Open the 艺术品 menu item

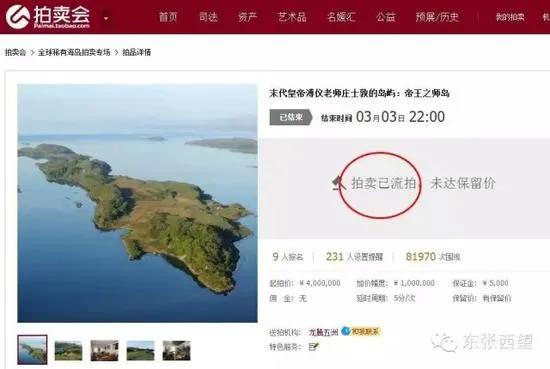tap(292, 17)
